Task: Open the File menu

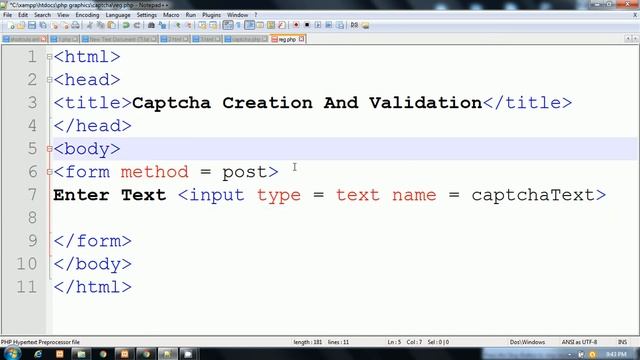Action: [x=7, y=15]
